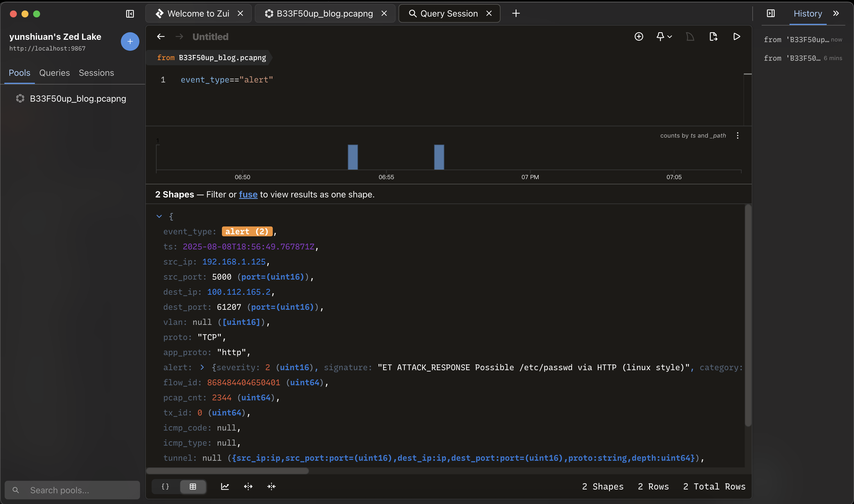Screen dimensions: 854x504
Task: Click the fuse link
Action: click(248, 194)
